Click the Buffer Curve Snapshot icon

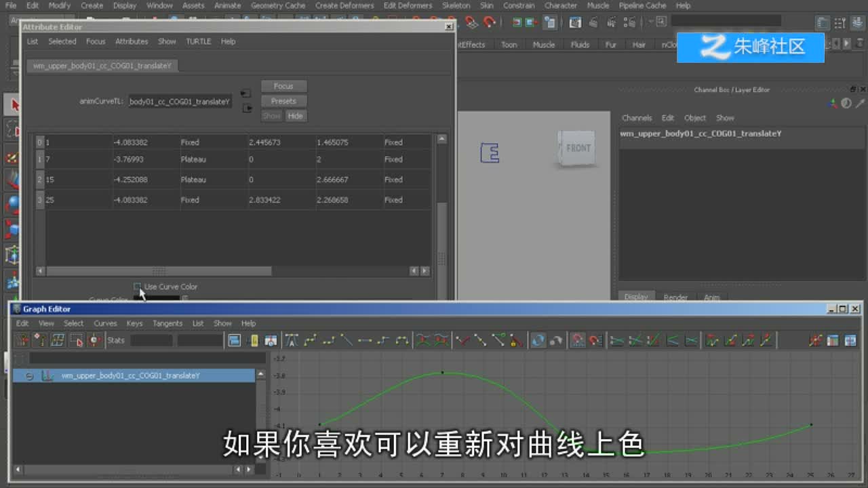tap(423, 340)
